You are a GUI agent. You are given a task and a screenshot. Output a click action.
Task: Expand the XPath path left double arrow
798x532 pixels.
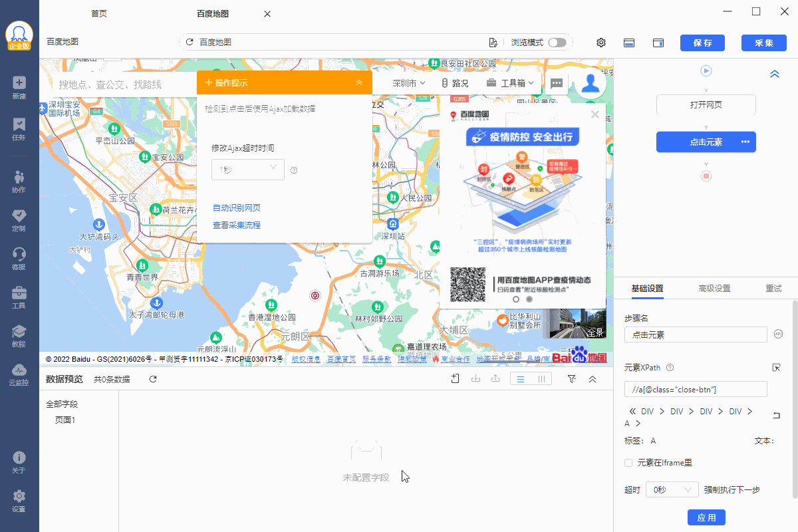632,412
